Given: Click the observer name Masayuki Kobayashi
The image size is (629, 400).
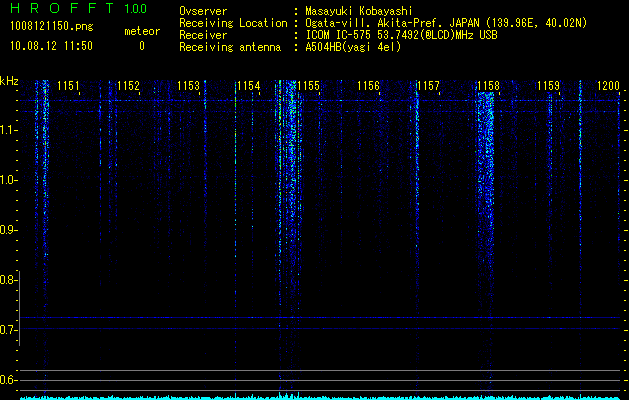Looking at the screenshot, I should click(359, 11).
